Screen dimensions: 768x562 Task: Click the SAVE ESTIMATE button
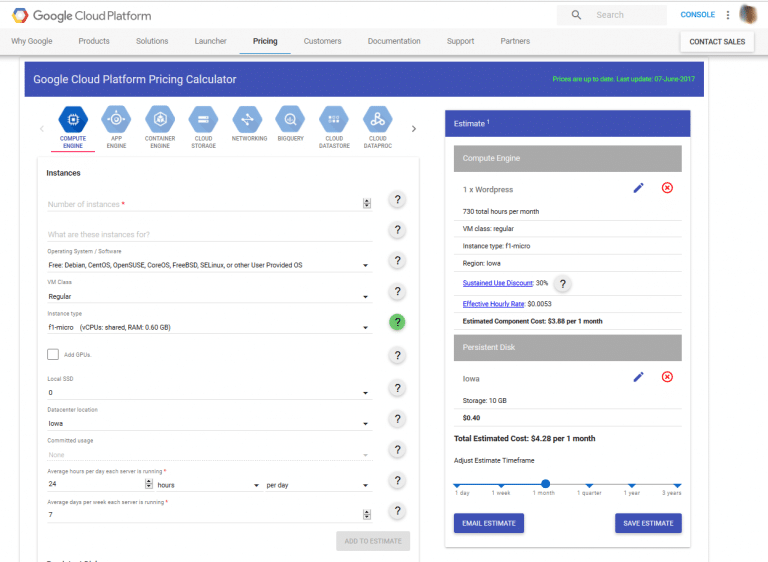click(x=648, y=523)
